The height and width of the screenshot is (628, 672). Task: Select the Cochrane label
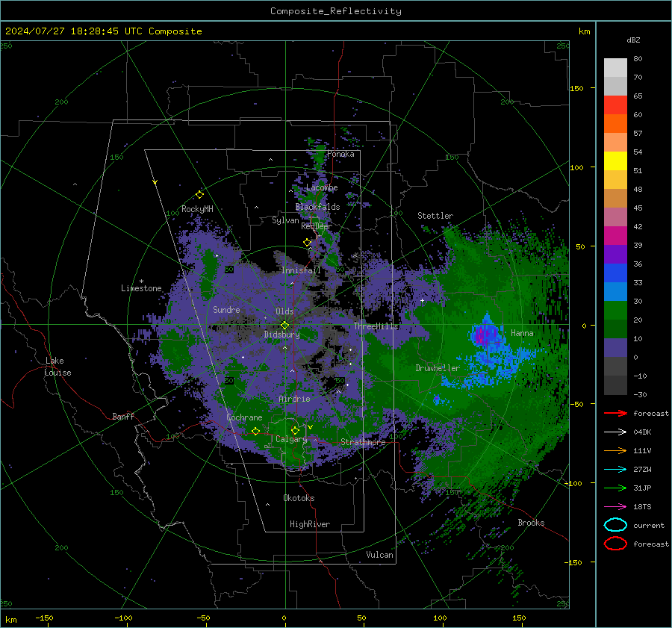pyautogui.click(x=244, y=417)
